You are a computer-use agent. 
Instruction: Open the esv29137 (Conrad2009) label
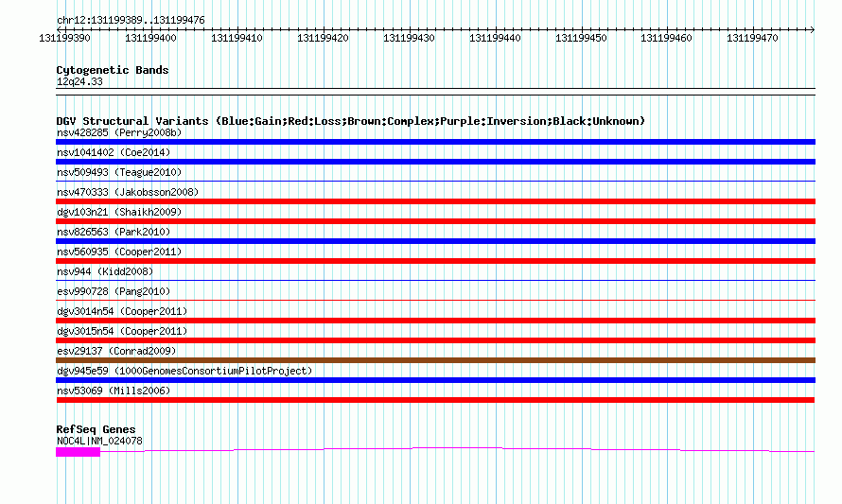pyautogui.click(x=116, y=351)
